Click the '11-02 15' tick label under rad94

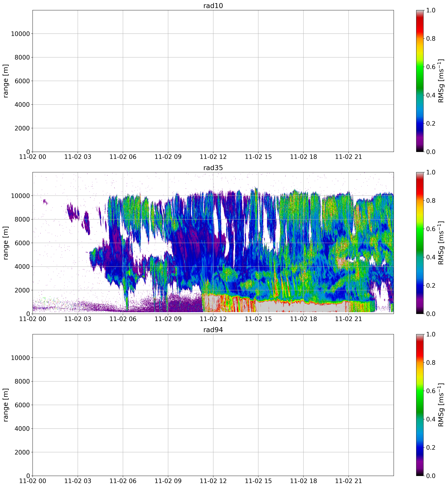point(258,481)
